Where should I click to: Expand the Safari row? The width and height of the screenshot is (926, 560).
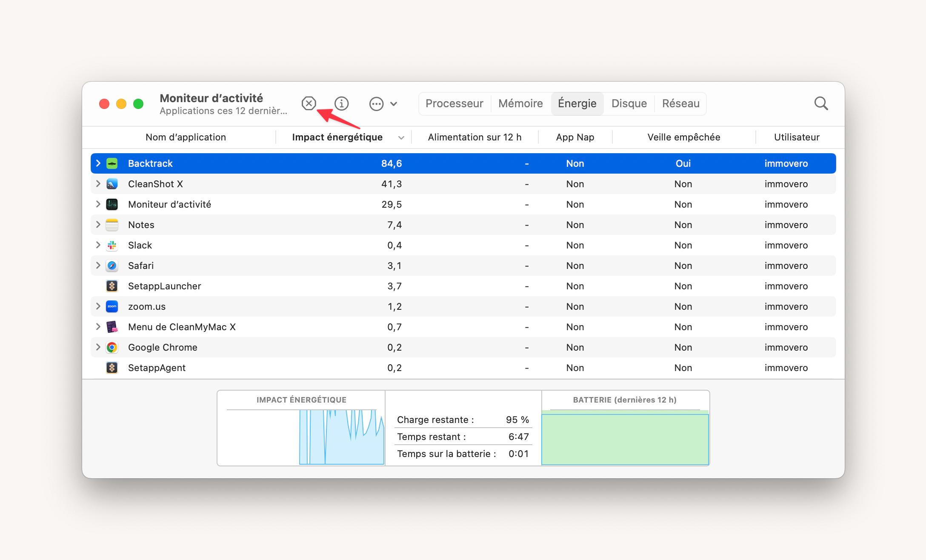click(x=98, y=266)
